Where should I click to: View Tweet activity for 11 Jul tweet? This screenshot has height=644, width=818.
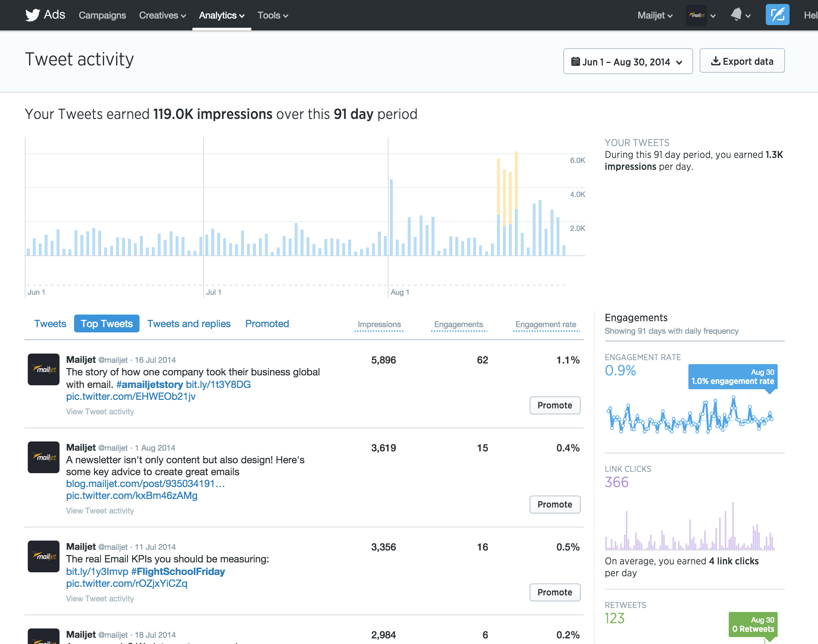[x=100, y=598]
